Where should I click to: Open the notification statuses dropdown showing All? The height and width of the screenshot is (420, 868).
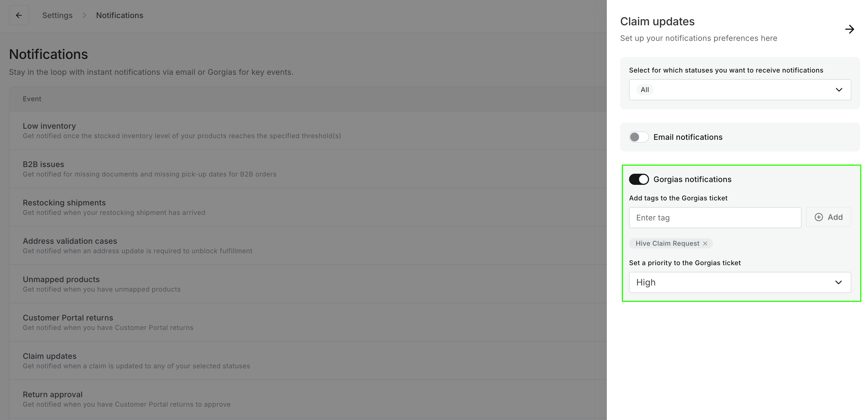tap(740, 90)
